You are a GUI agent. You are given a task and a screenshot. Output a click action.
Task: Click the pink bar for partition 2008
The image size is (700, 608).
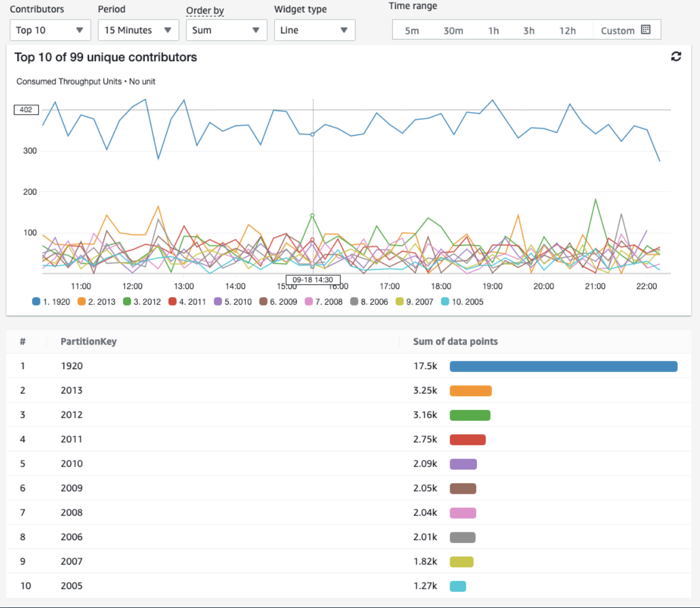[463, 513]
